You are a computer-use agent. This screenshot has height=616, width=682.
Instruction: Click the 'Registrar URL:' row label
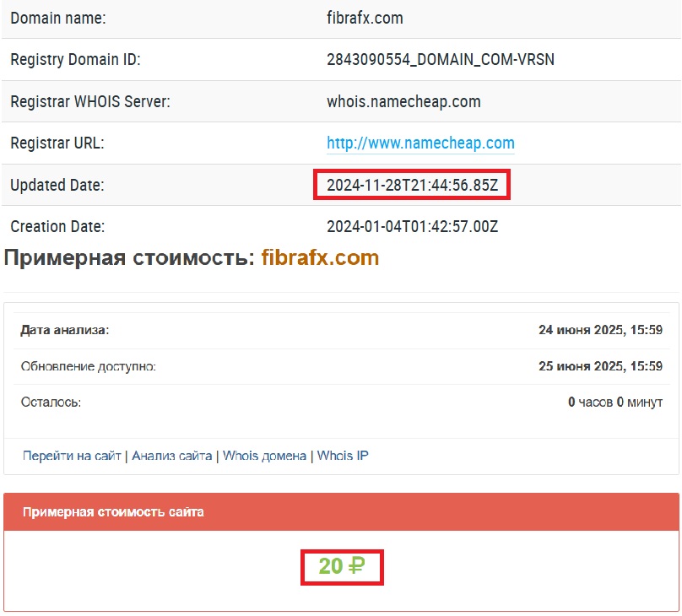[57, 143]
